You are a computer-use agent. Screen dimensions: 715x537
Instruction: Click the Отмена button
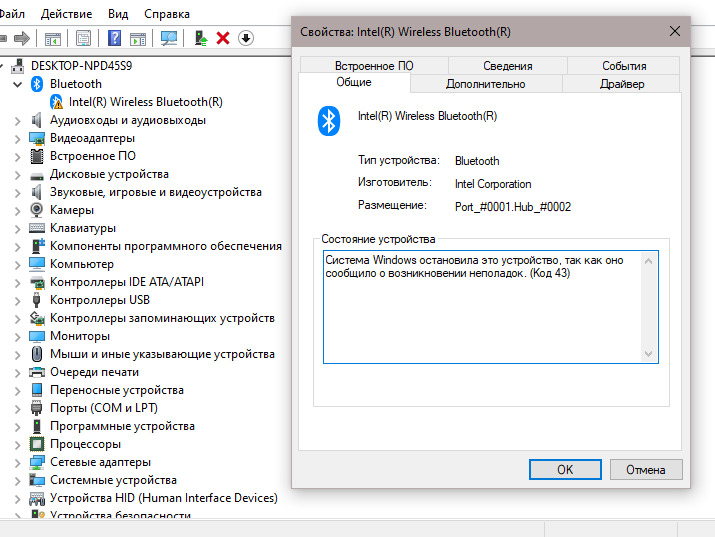(x=646, y=470)
